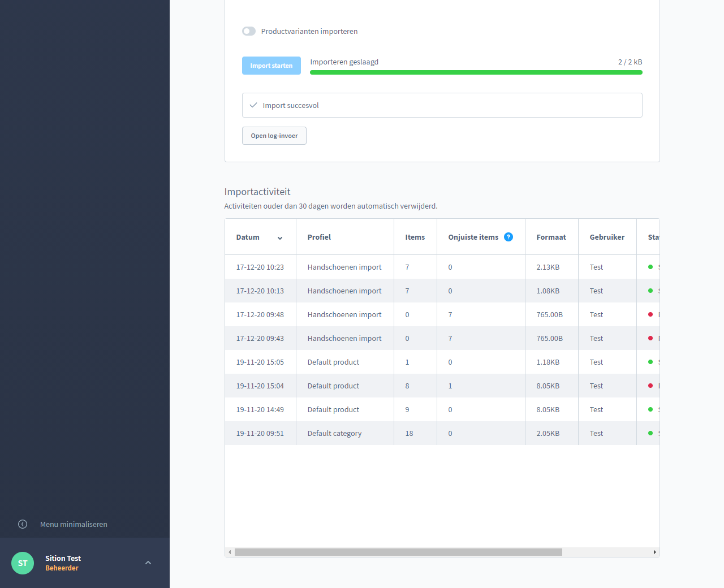Click the checkmark icon in Import succesvol
724x588 pixels.
[x=253, y=105]
